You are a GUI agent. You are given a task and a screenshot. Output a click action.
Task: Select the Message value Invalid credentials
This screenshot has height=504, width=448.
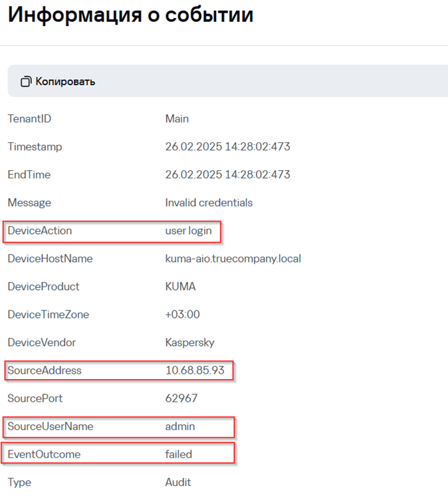[x=209, y=203]
